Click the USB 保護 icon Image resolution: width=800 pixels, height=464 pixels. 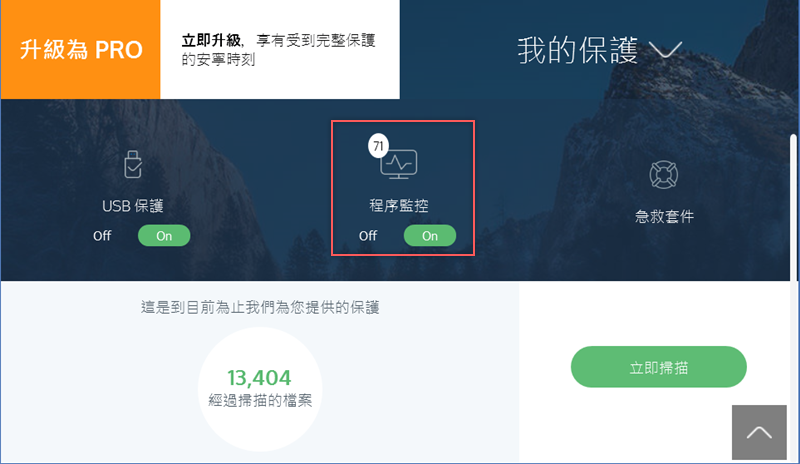coord(133,164)
